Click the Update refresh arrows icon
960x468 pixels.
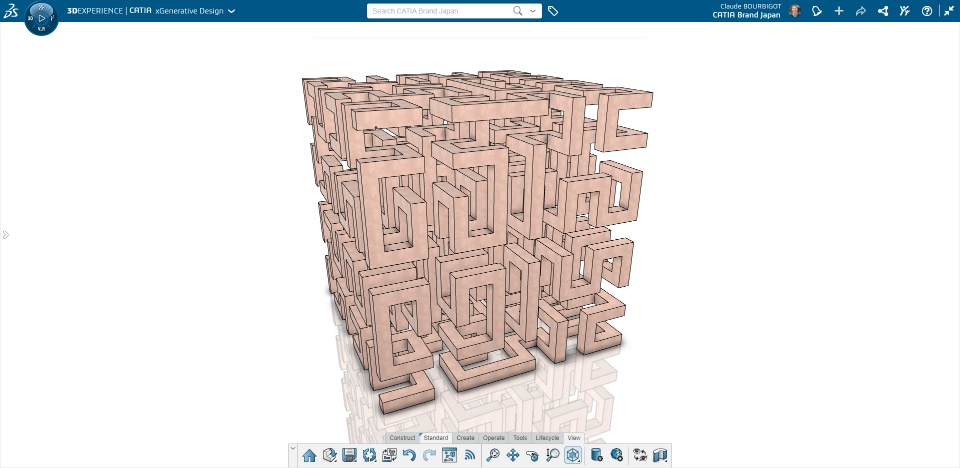(369, 455)
